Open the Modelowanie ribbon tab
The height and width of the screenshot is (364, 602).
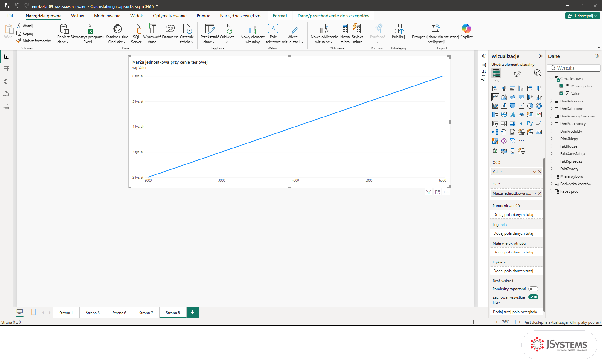(107, 16)
